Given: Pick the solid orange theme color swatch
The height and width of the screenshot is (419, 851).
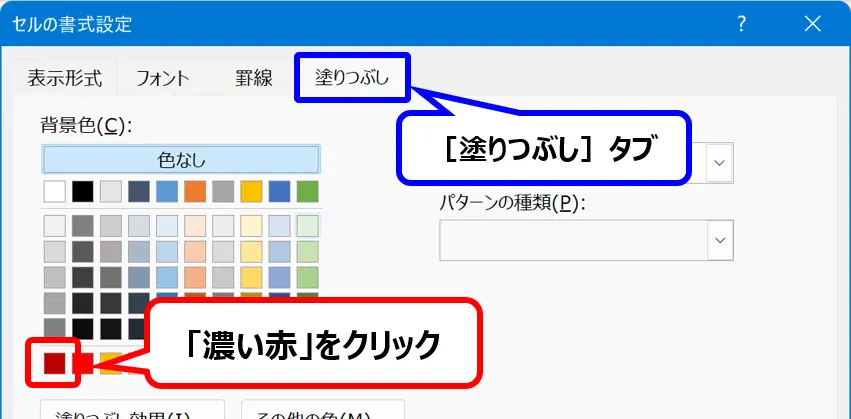Looking at the screenshot, I should pyautogui.click(x=195, y=192).
